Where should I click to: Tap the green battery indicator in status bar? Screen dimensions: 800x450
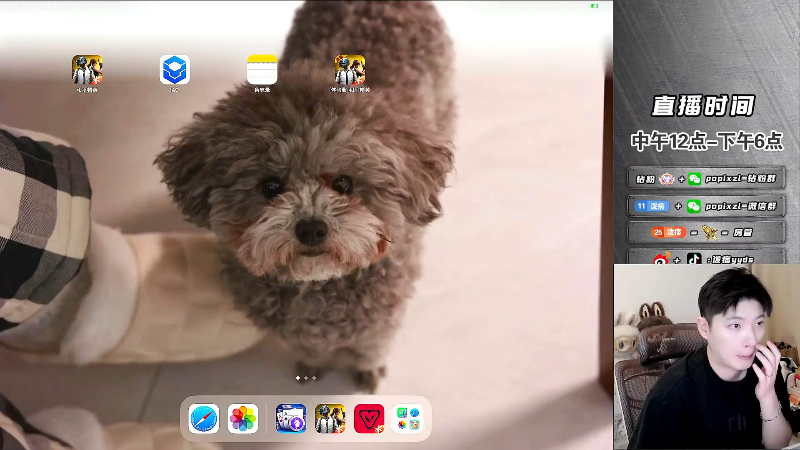(594, 6)
